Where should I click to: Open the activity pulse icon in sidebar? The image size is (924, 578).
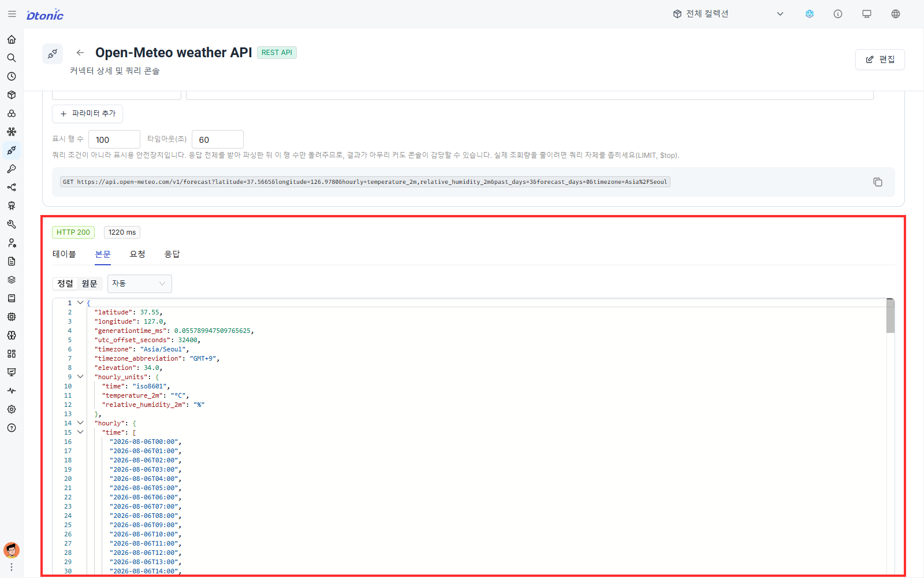coord(12,391)
